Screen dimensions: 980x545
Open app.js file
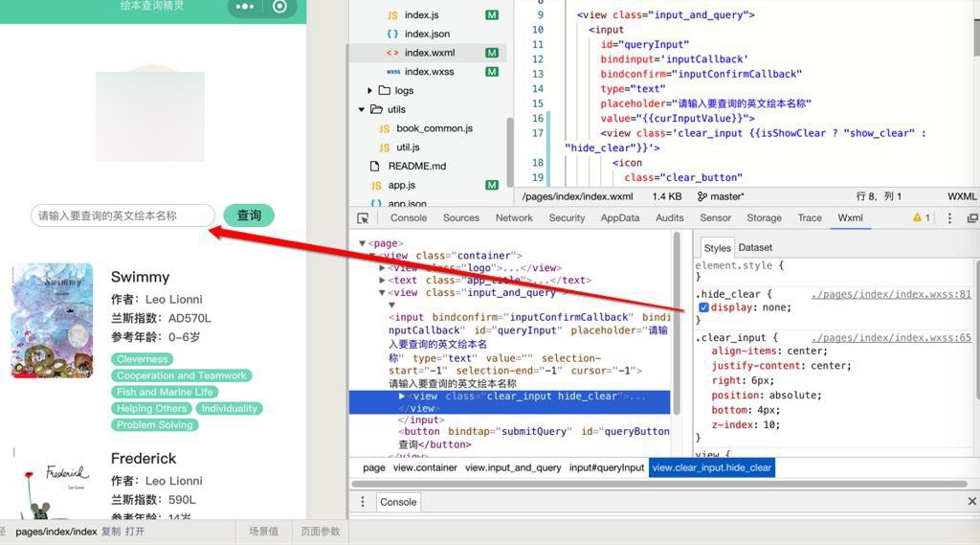pyautogui.click(x=401, y=185)
